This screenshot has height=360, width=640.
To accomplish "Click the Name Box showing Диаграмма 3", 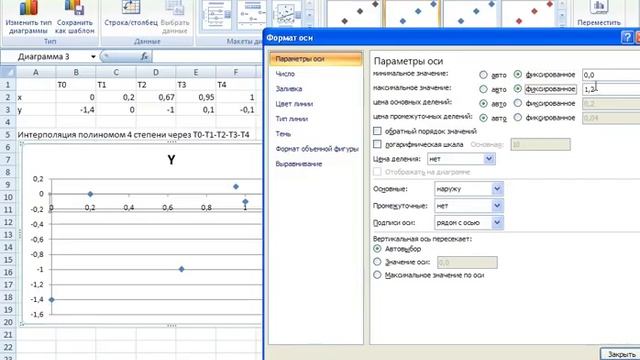I will (48, 56).
